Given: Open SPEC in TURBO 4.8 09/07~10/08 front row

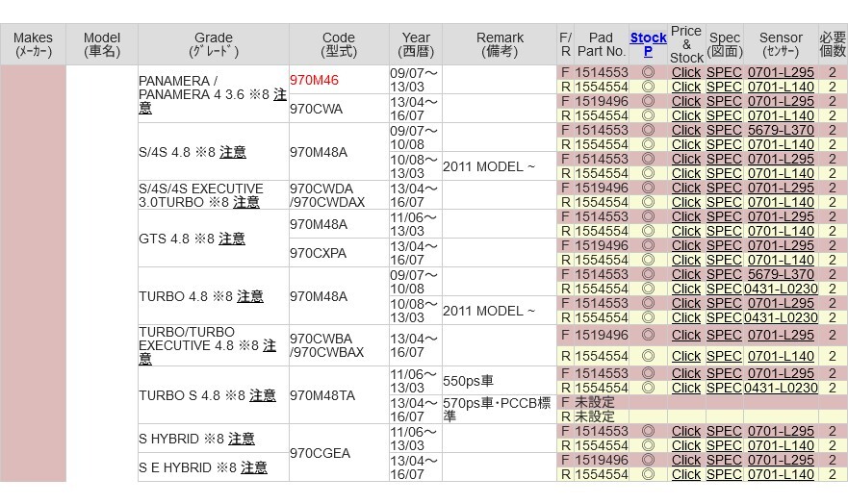Looking at the screenshot, I should click(x=724, y=274).
